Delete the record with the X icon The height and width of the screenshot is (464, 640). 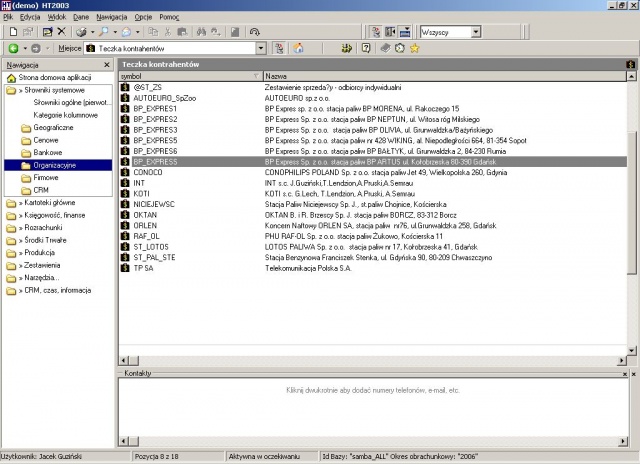(62, 31)
